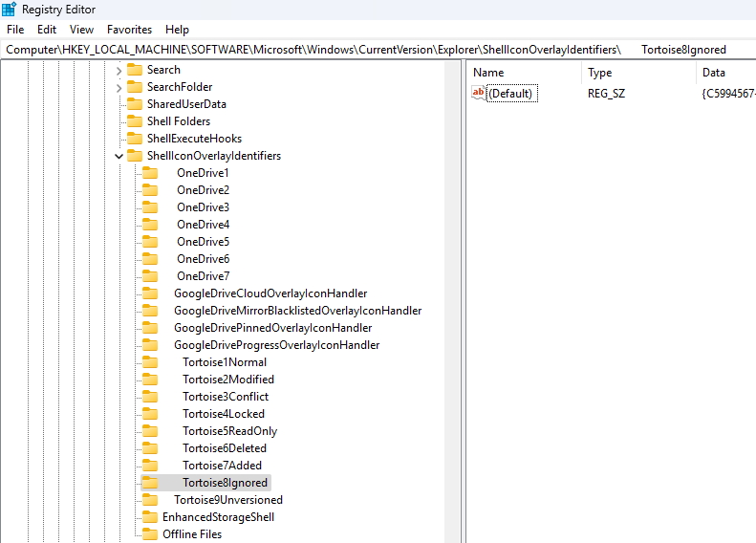756x543 pixels.
Task: Select the SharedUserData key label
Action: (186, 104)
